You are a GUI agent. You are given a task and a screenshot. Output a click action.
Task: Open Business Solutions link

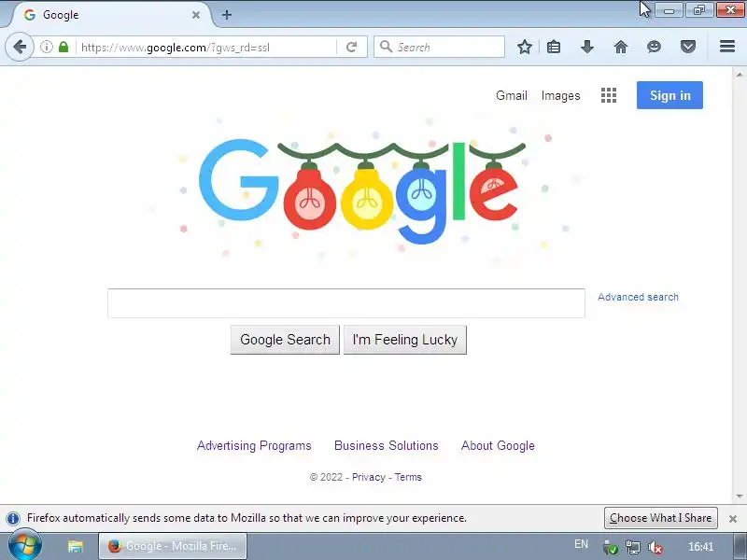[x=386, y=446]
